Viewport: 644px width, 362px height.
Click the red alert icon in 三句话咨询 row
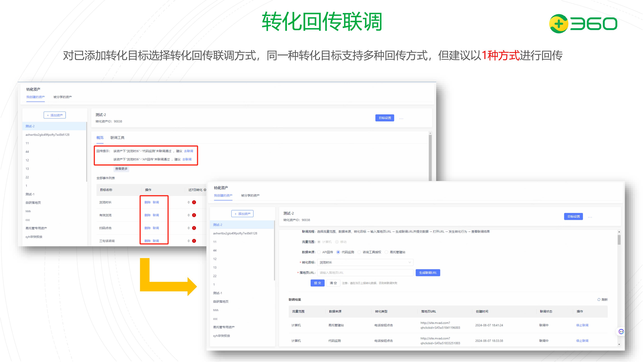click(x=194, y=241)
